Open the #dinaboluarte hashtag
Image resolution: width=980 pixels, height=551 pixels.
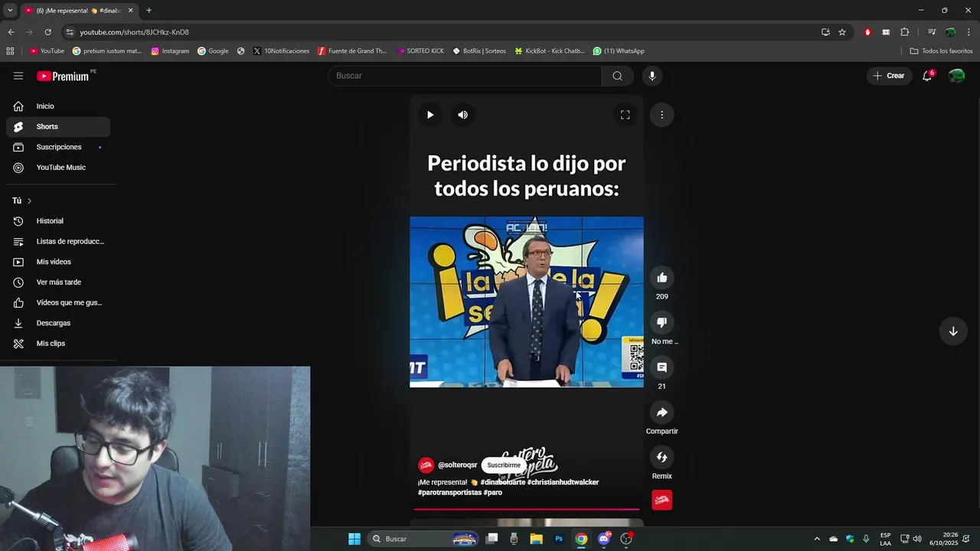click(x=503, y=482)
